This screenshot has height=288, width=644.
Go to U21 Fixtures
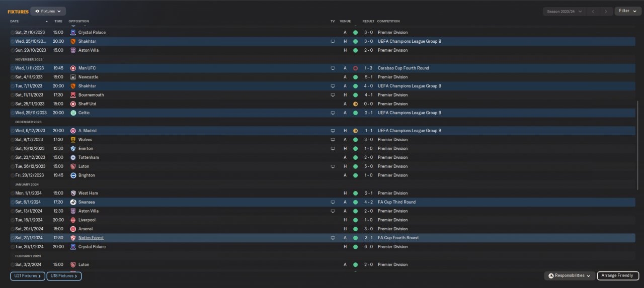28,276
